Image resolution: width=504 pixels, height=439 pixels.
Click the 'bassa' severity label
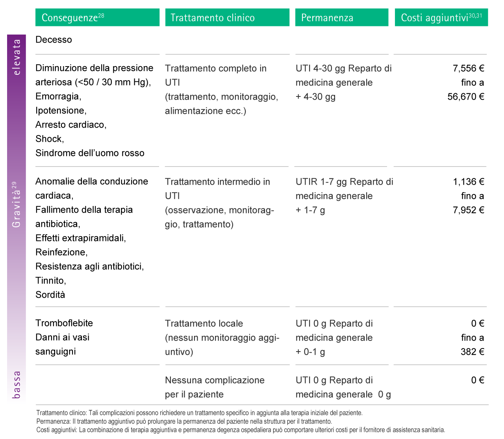[x=17, y=385]
